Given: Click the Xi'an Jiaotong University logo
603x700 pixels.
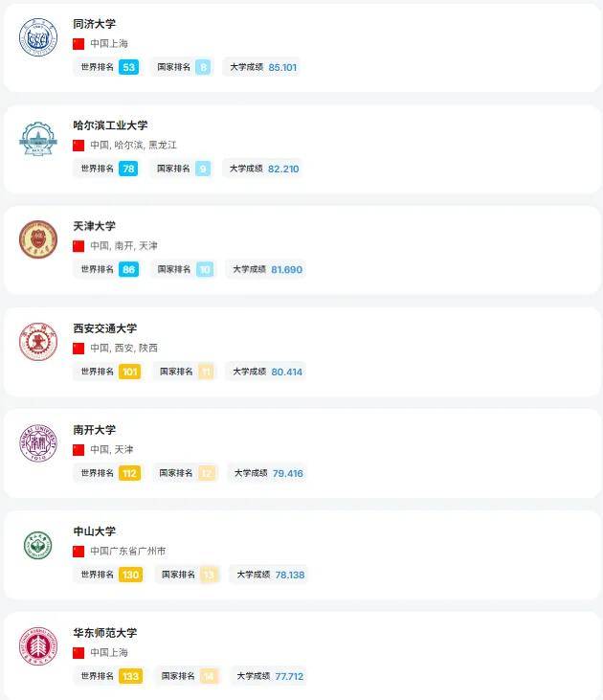Looking at the screenshot, I should click(38, 342).
